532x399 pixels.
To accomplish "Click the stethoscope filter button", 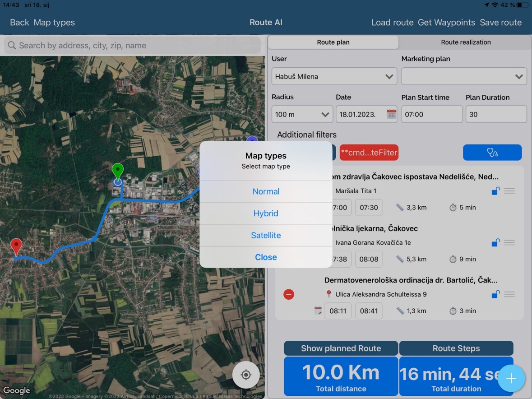I will click(x=492, y=153).
